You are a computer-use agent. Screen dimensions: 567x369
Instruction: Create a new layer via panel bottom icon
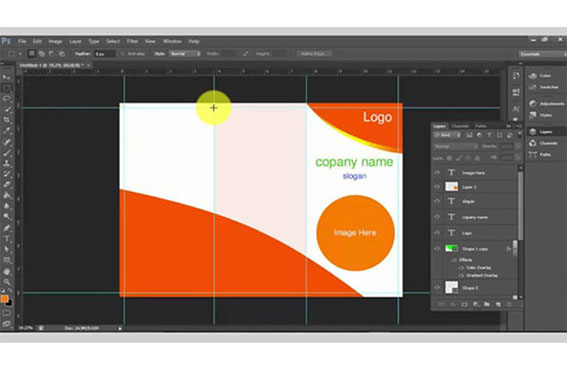click(498, 304)
